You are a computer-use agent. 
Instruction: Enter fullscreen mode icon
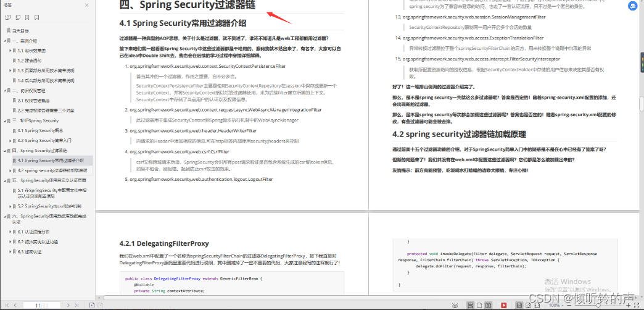click(637, 306)
